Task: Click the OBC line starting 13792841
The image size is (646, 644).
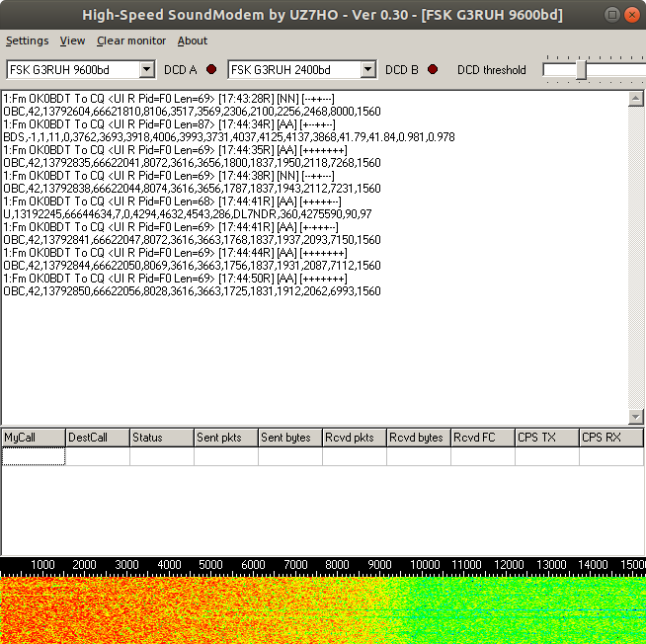Action: [x=192, y=240]
